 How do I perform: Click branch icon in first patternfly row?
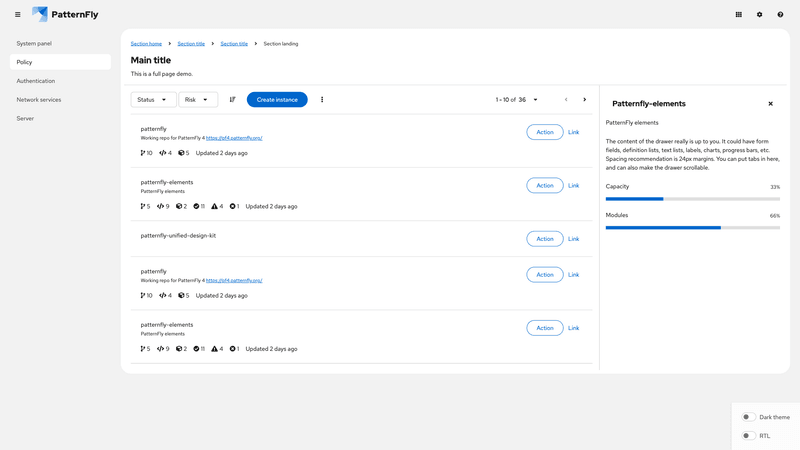point(142,153)
